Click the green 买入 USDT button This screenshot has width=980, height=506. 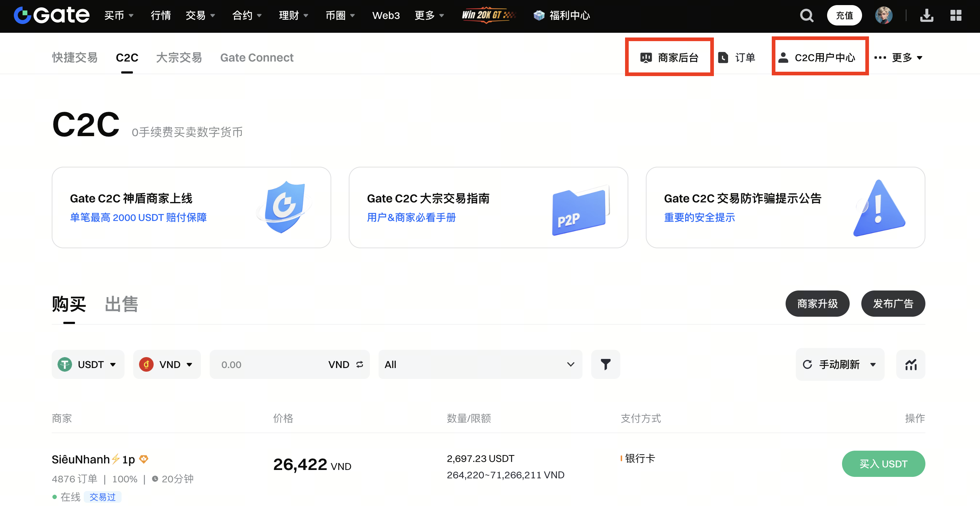pyautogui.click(x=883, y=463)
